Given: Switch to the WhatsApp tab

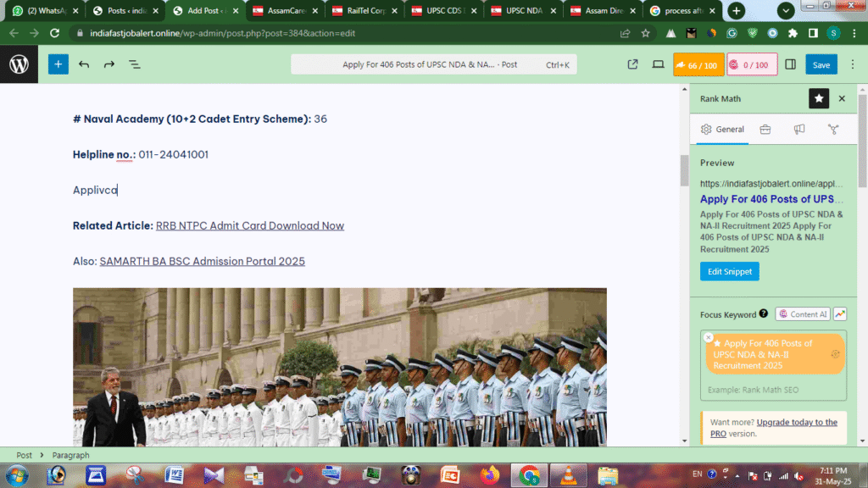Looking at the screenshot, I should [44, 10].
